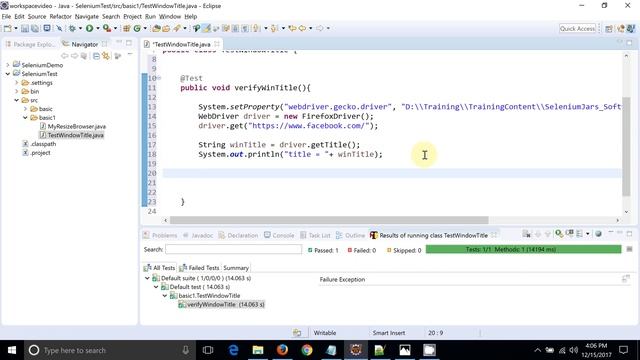640x360 pixels.
Task: Open Chrome from the taskbar
Action: [x=307, y=350]
